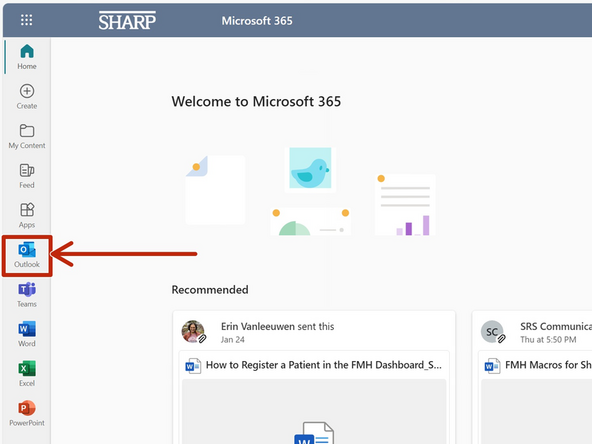Go to Home in the sidebar

tap(27, 57)
